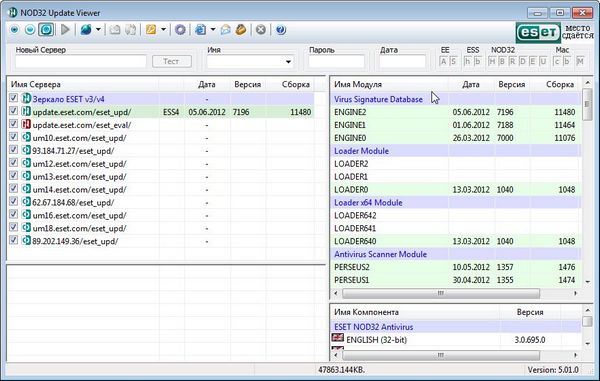Toggle the 62.67.184.68/eset_upd/ checkbox

pos(13,201)
